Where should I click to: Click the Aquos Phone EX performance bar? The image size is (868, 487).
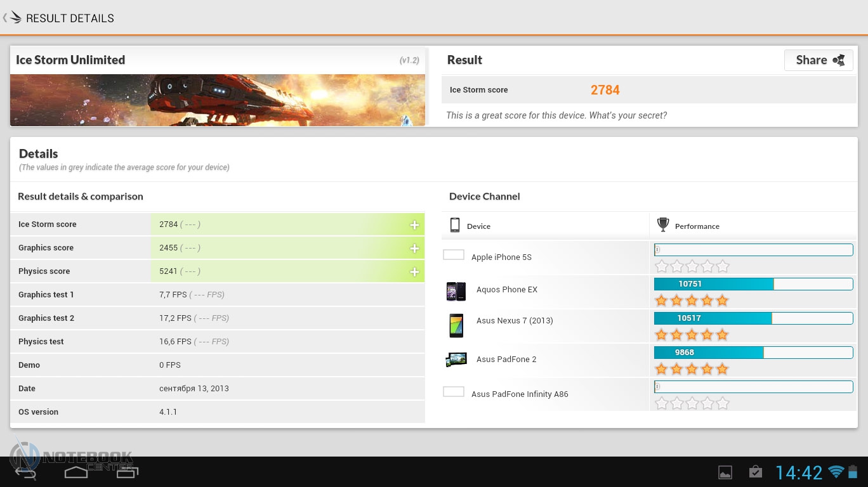753,284
